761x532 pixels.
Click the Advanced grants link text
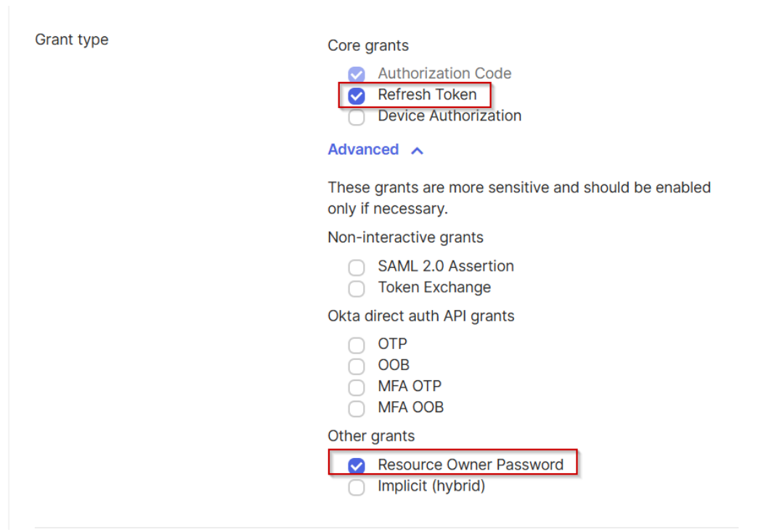[x=363, y=150]
